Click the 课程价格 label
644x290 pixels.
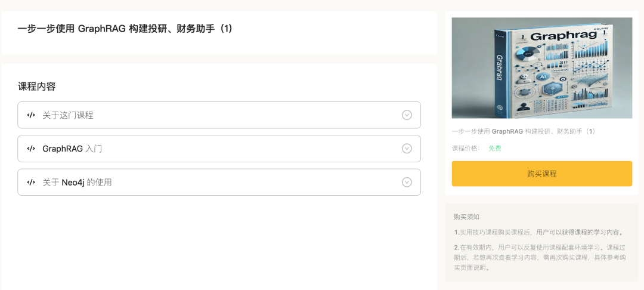click(466, 148)
